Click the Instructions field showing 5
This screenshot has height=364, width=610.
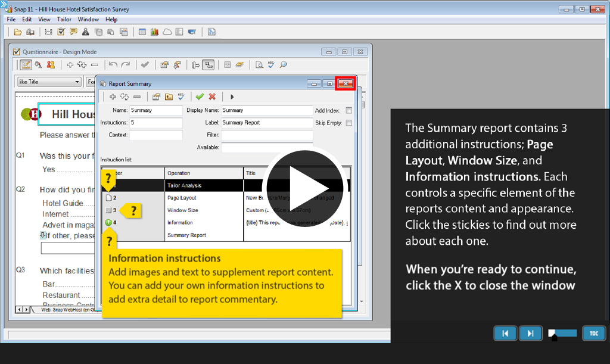[155, 123]
